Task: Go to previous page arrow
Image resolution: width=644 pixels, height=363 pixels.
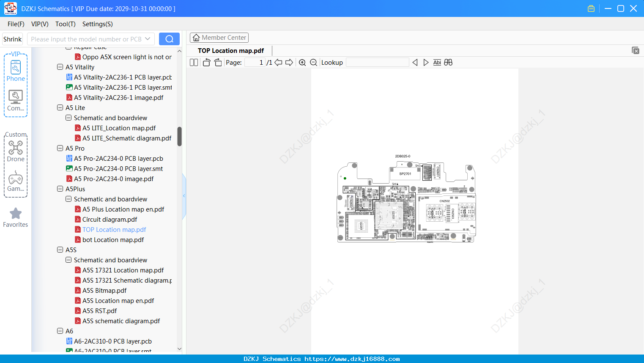Action: tap(278, 63)
